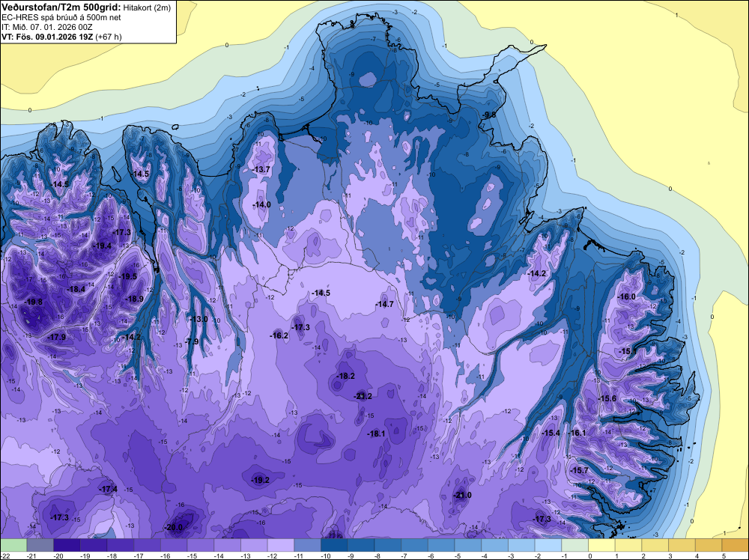Select the "(+67 h)" forecast offset text
This screenshot has width=749, height=560.
(x=109, y=37)
